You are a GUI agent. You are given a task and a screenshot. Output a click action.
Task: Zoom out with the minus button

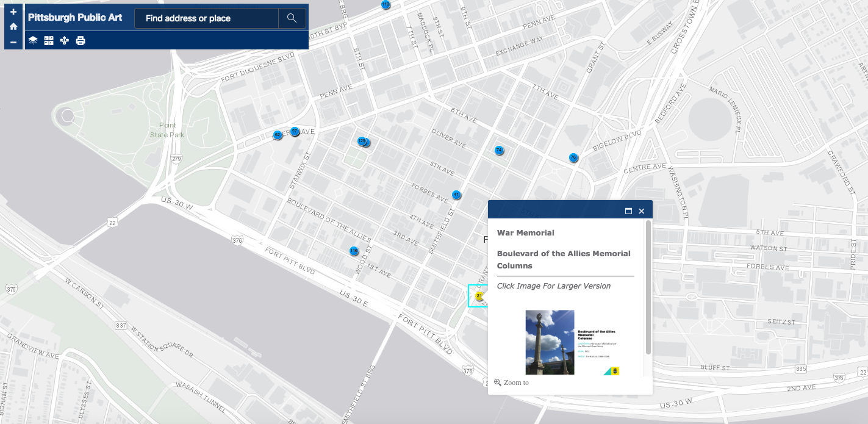pos(13,42)
